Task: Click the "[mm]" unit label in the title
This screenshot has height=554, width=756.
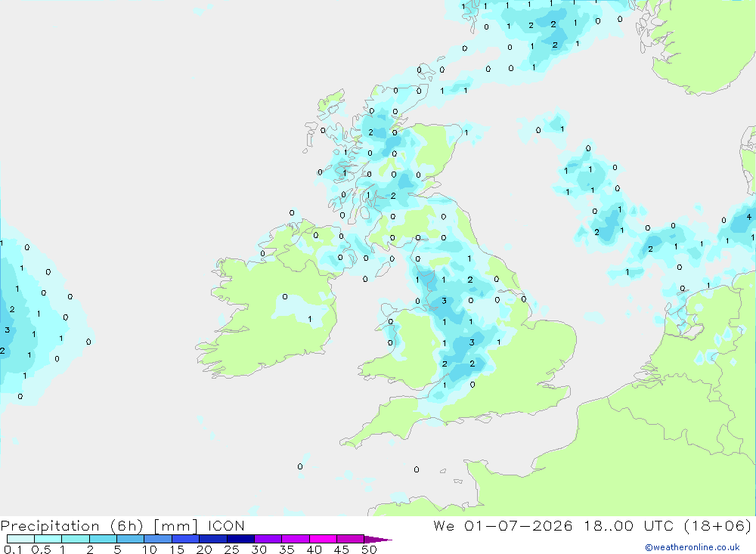Action: coord(175,526)
